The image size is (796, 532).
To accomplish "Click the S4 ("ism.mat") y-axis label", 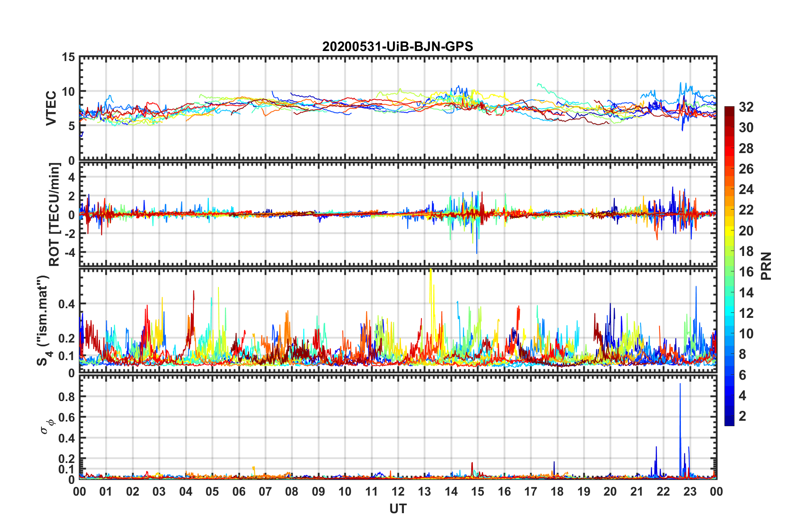I will pos(44,320).
